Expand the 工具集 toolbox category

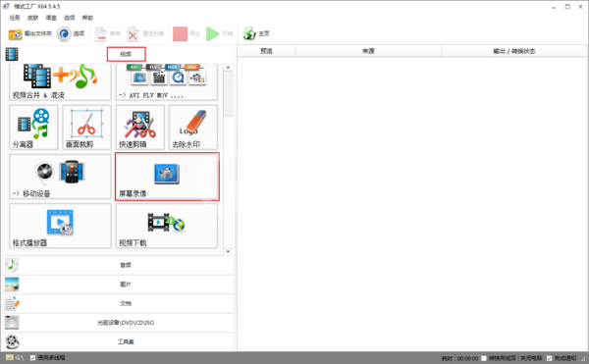click(x=119, y=341)
